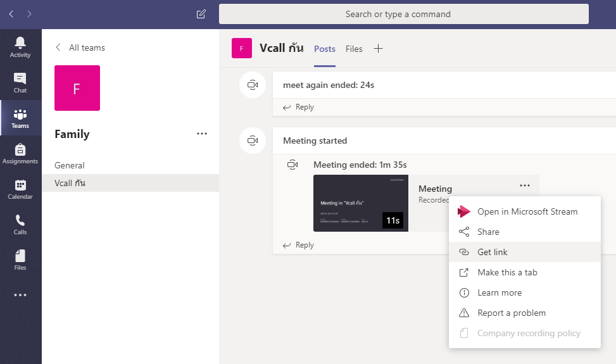Switch to the Posts tab
This screenshot has height=364, width=616.
click(325, 49)
